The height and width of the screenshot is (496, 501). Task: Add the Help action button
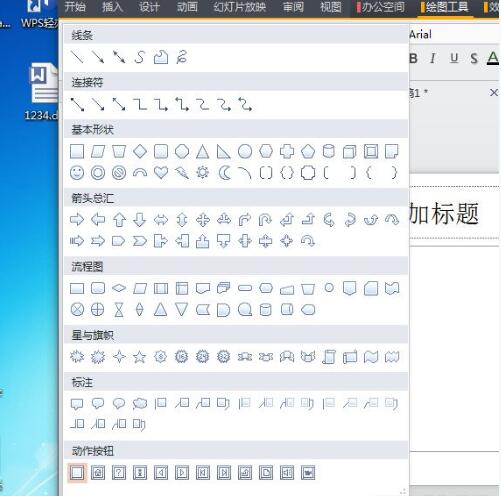119,473
